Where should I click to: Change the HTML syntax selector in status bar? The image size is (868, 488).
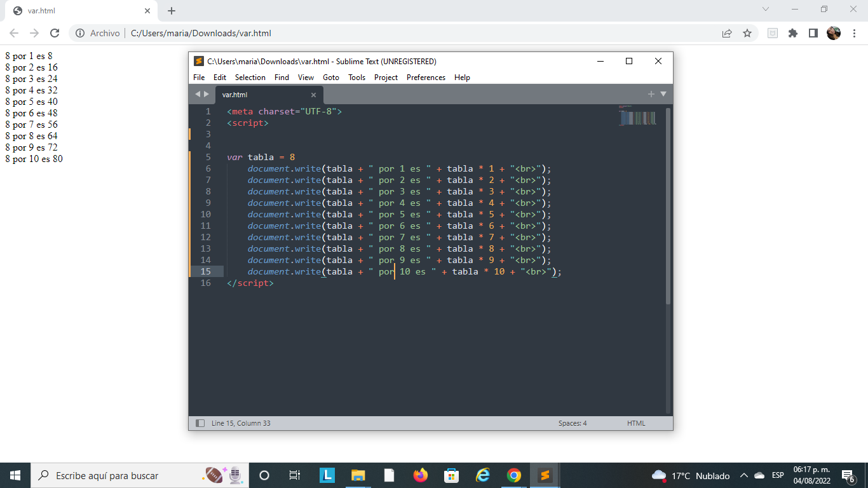pos(636,423)
